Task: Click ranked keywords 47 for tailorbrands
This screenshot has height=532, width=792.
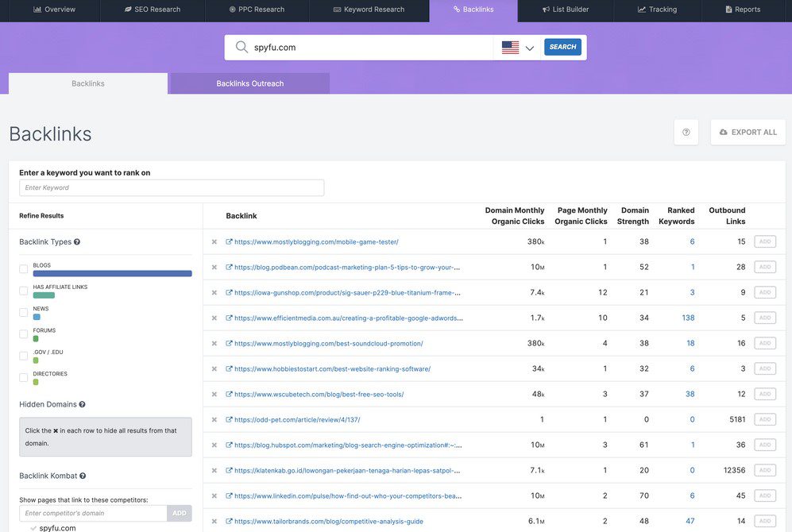Action: coord(690,522)
